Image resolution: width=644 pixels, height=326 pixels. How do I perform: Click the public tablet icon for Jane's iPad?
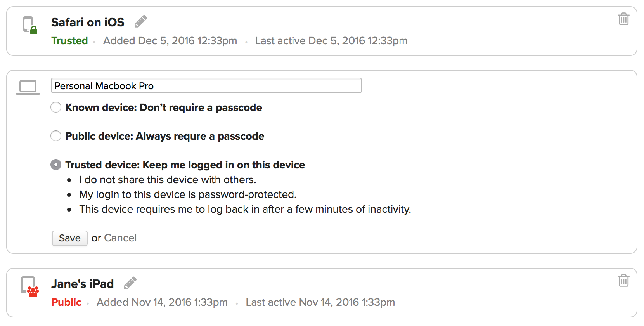30,287
